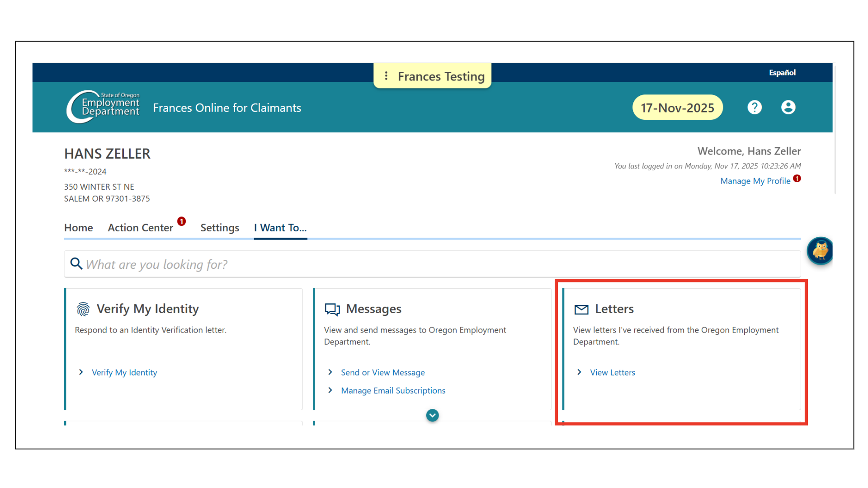This screenshot has width=868, height=488.
Task: Click the last logged in timestamp text
Action: pyautogui.click(x=708, y=166)
